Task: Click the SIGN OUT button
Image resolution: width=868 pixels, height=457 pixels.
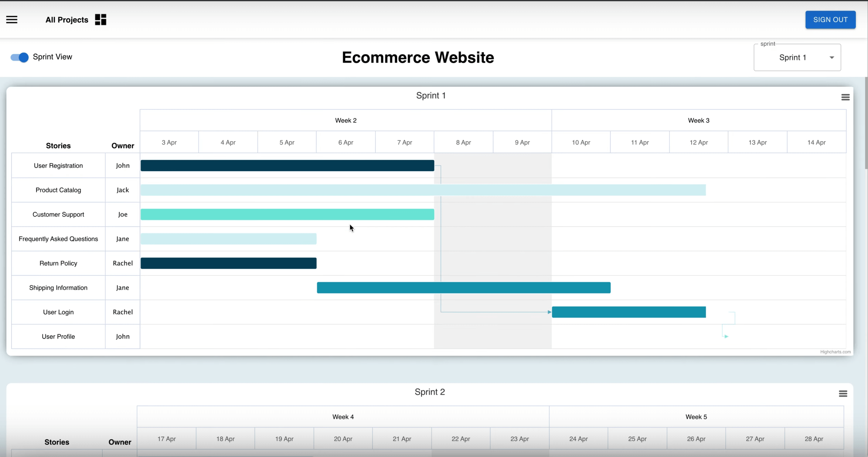Action: [830, 19]
